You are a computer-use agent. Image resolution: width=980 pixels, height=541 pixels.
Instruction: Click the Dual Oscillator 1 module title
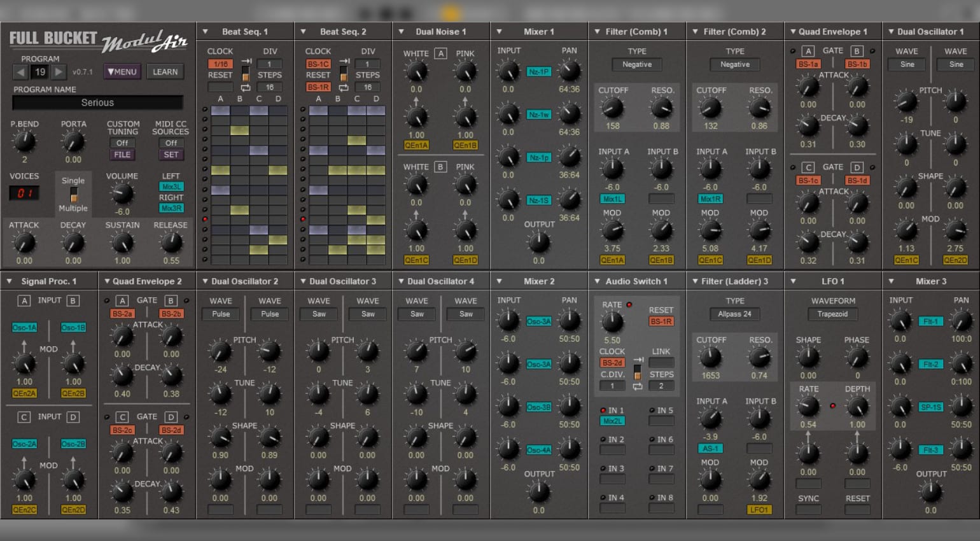[930, 31]
